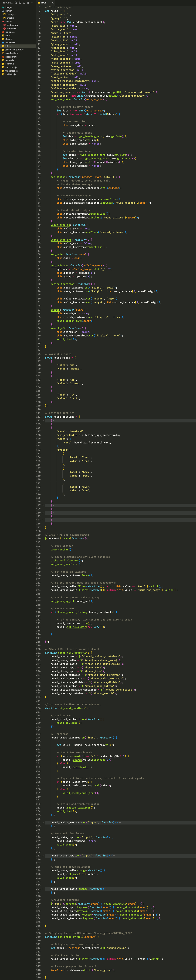
Task: Open shortcuts.js in the explorer
Action: click(18, 67)
